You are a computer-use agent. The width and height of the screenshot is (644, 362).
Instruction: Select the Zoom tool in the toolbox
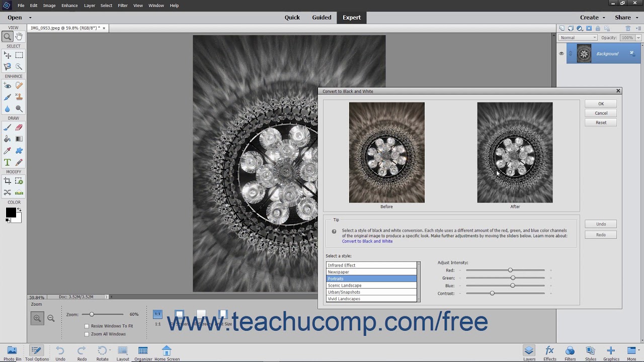7,36
